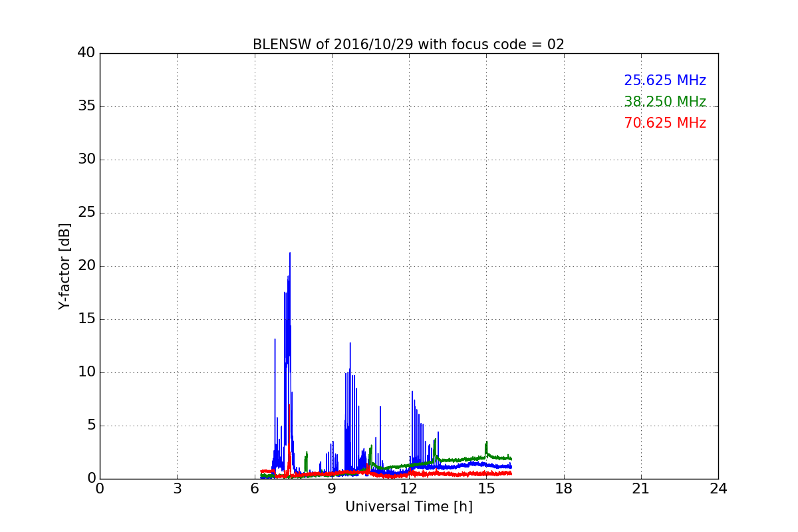Viewport: 798px width, 532px height.
Task: Click the y-axis tick label 20
Action: [x=86, y=265]
